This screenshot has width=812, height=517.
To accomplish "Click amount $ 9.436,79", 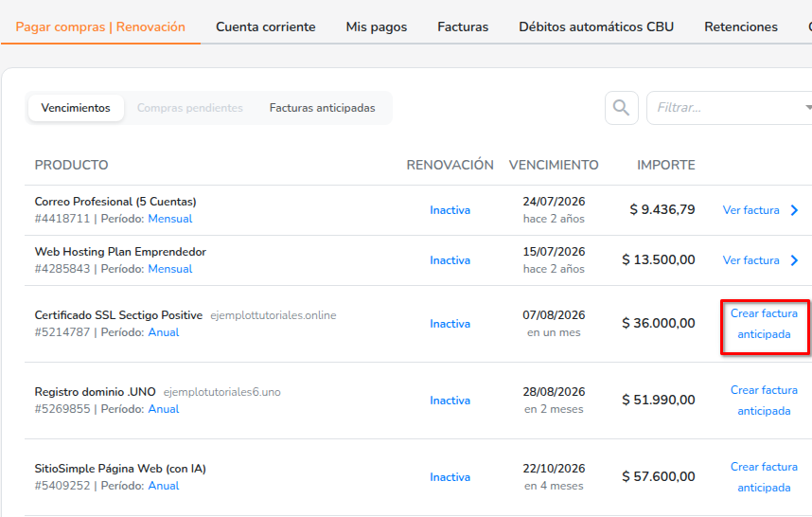I will [x=662, y=209].
